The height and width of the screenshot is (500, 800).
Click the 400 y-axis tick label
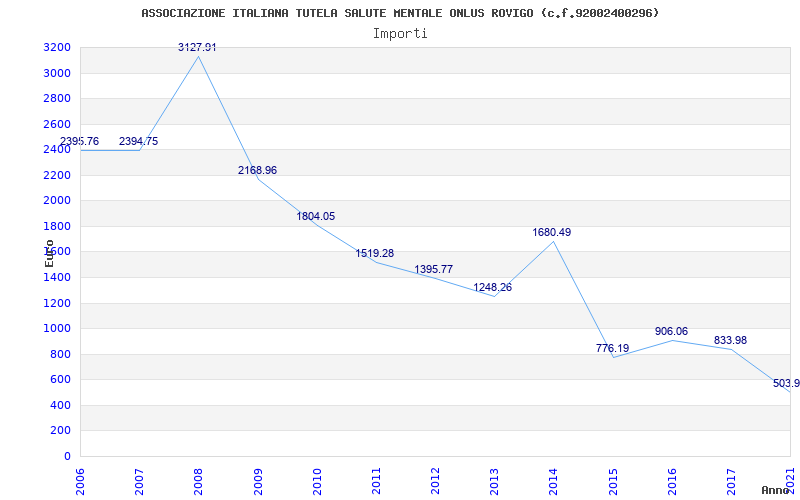click(x=61, y=406)
